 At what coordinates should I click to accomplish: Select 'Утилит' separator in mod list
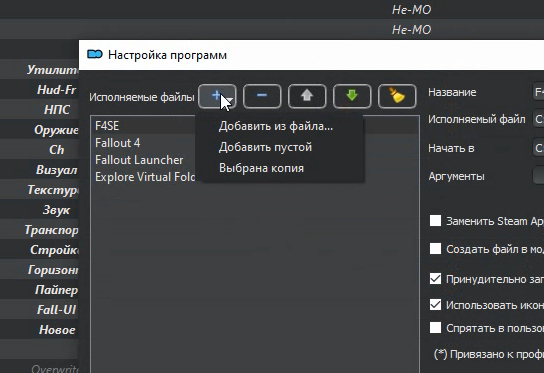click(39, 69)
